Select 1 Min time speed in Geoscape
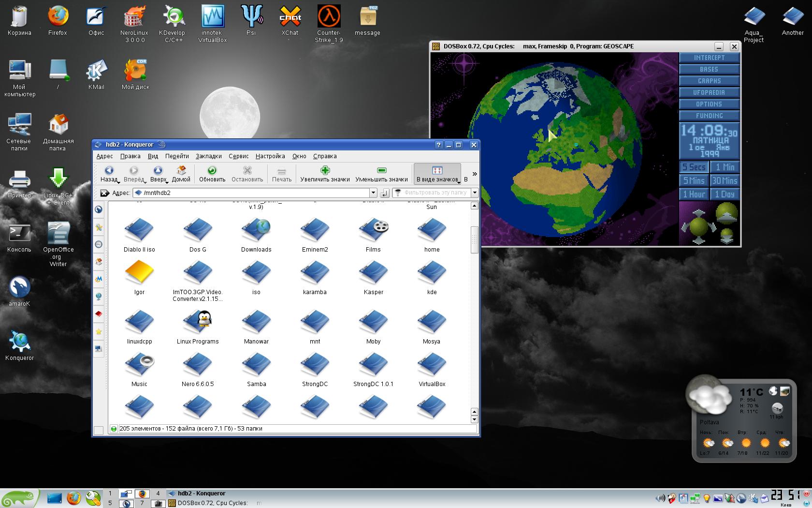Screen dimensions: 812x508 pyautogui.click(x=725, y=167)
